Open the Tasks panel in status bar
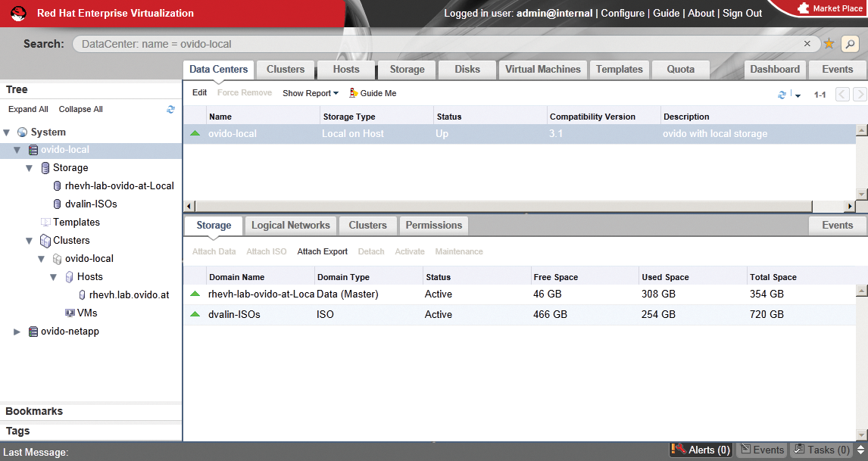868x461 pixels. pos(820,450)
